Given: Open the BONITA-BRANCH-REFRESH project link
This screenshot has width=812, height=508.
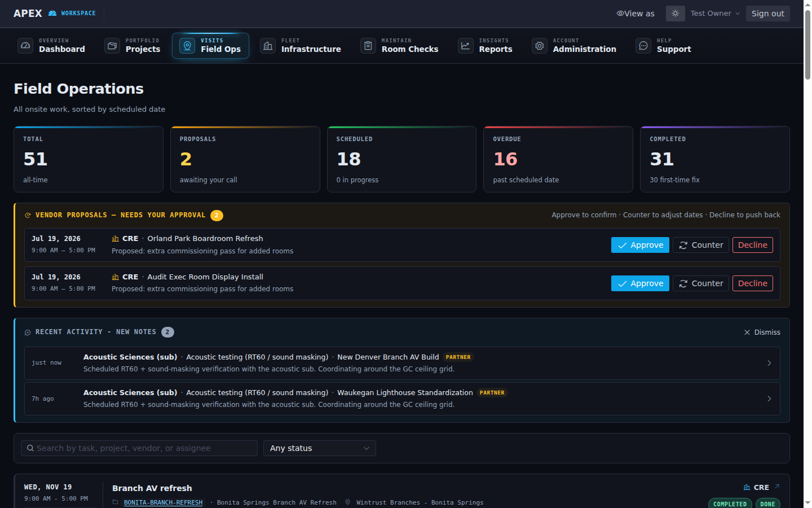Looking at the screenshot, I should (163, 502).
